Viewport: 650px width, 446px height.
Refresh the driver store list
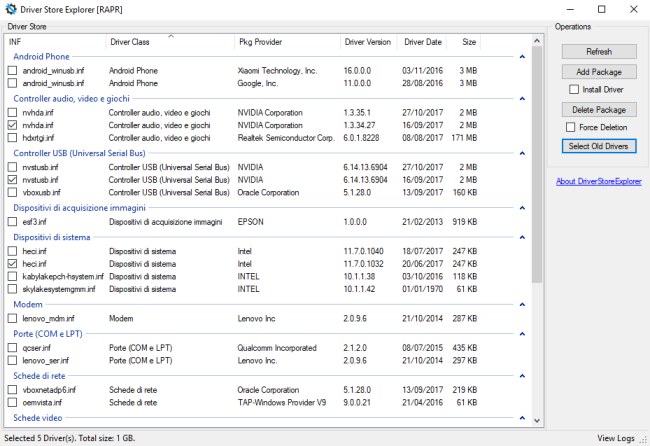point(599,52)
